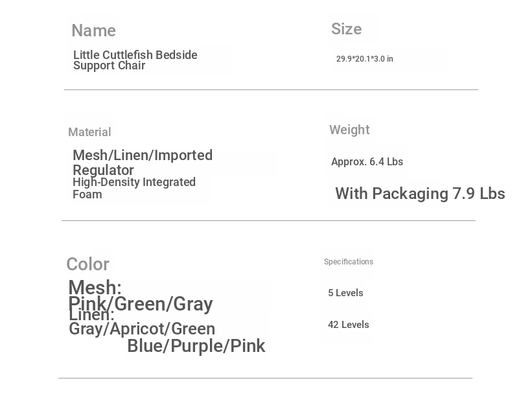Click the "Material" heading label
The image size is (512, 420).
click(x=89, y=132)
